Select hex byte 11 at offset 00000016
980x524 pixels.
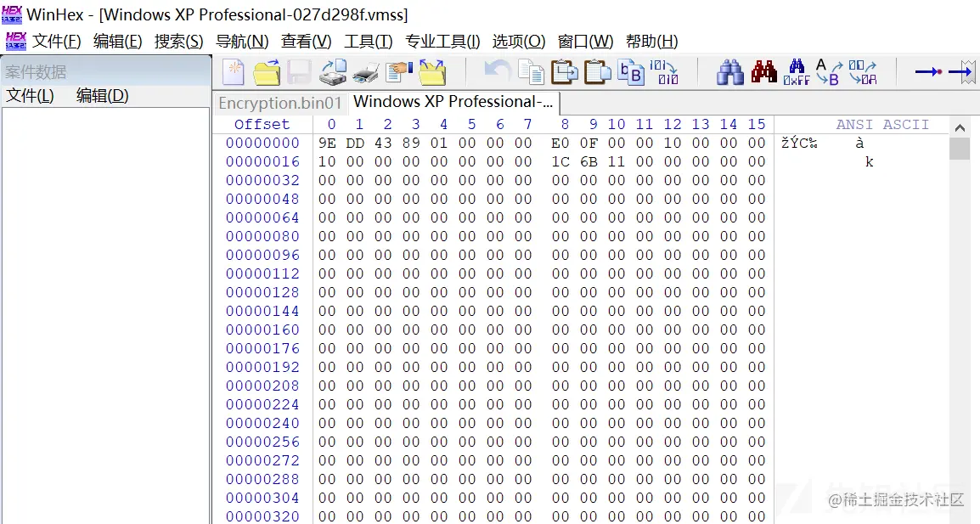tap(617, 162)
